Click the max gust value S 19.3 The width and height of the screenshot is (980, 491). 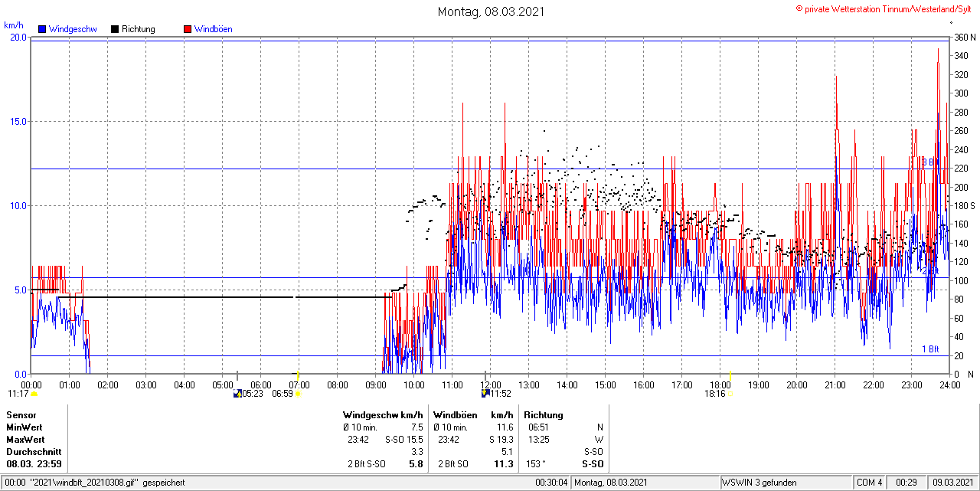click(501, 440)
